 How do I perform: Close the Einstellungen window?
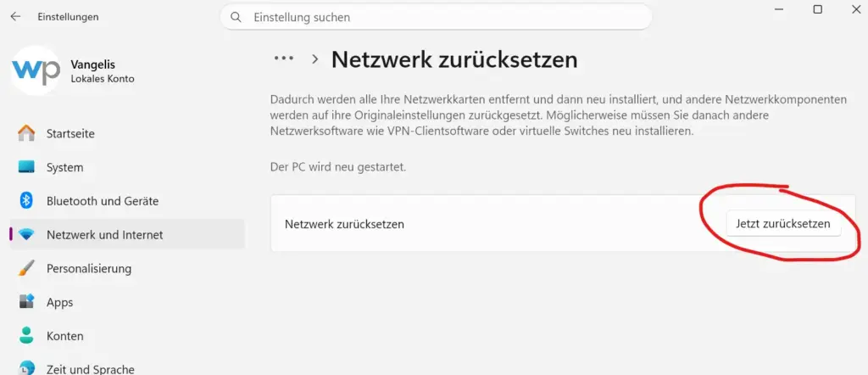(856, 8)
